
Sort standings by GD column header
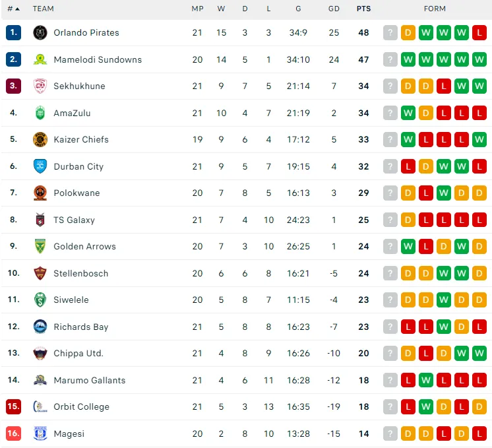tap(334, 9)
